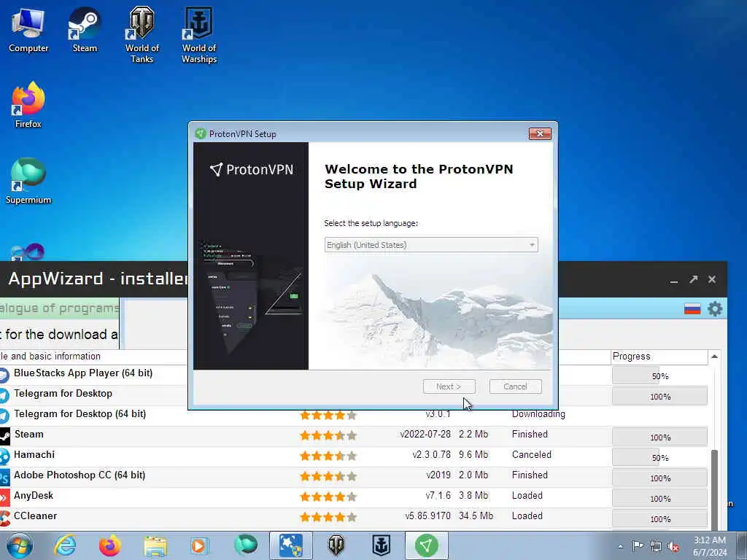Screen dimensions: 747x560
Task: Click the Windows Start button
Action: coord(20,545)
